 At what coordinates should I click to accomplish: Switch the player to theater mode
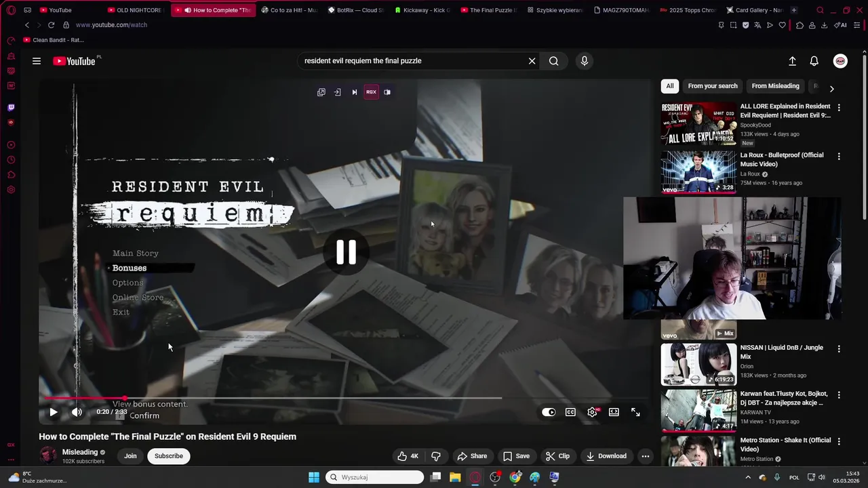click(x=614, y=412)
